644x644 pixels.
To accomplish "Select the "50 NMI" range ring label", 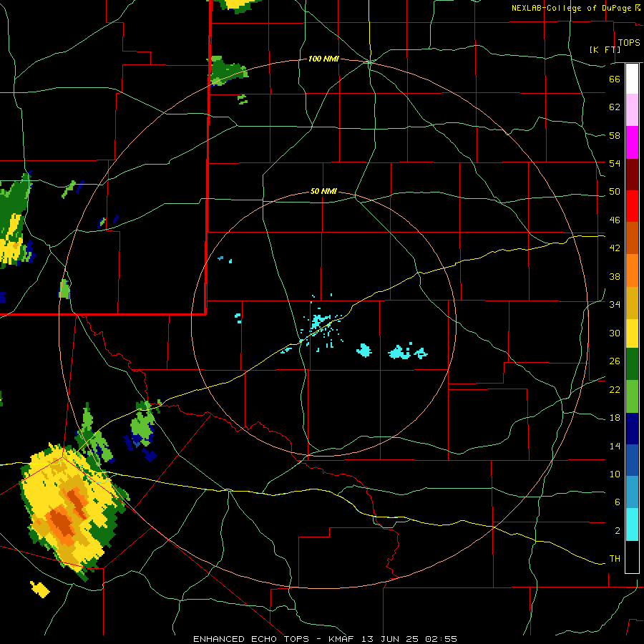I will (x=323, y=191).
